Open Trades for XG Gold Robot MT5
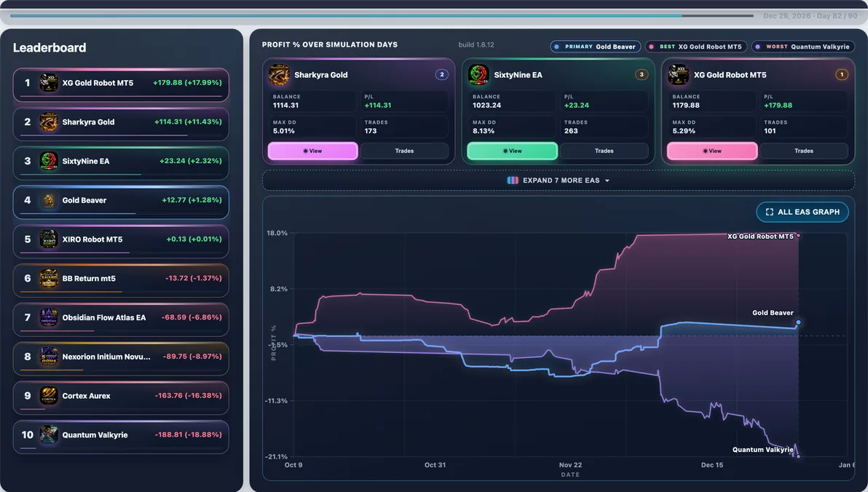Viewport: 868px width, 492px height. pyautogui.click(x=804, y=151)
